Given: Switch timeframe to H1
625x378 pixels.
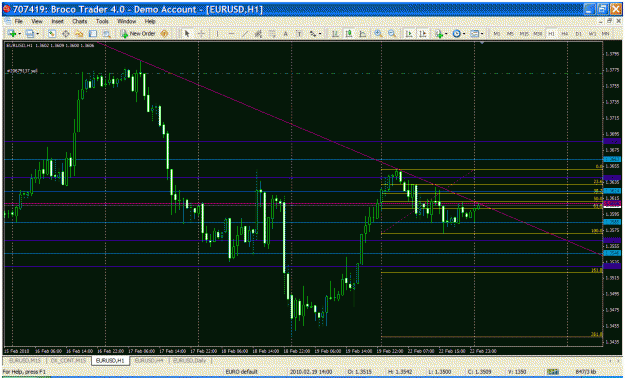Looking at the screenshot, I should click(x=552, y=34).
